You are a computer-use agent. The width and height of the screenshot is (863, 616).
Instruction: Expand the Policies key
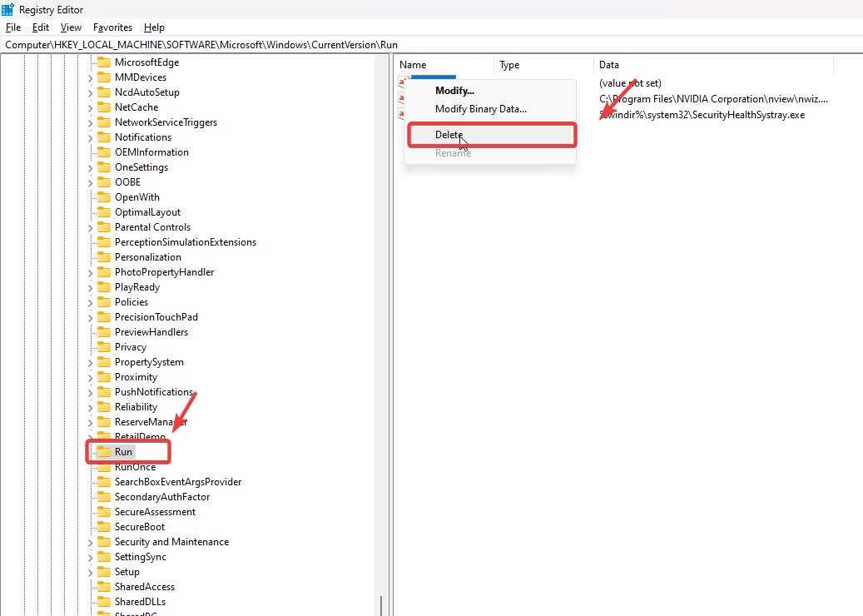(90, 303)
